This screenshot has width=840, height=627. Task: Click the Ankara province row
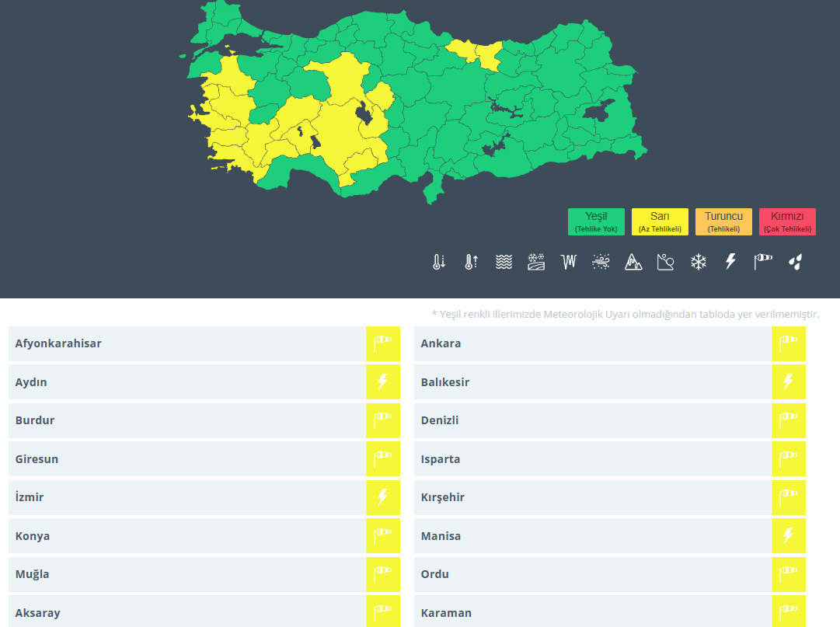[592, 343]
